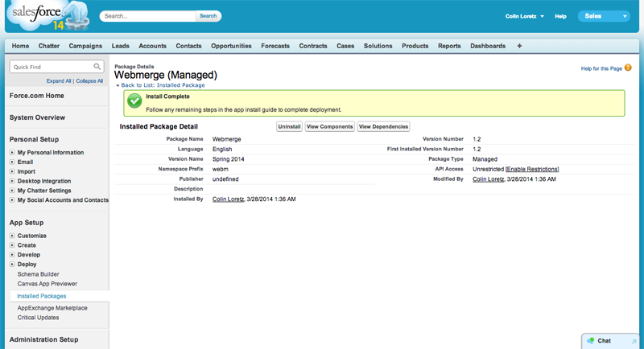Open Colin Loretz link in Modified By

[488, 179]
